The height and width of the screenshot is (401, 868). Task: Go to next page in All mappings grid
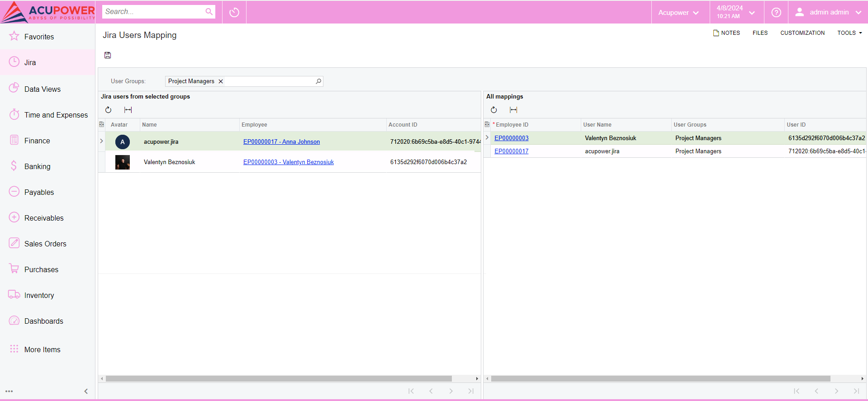836,391
